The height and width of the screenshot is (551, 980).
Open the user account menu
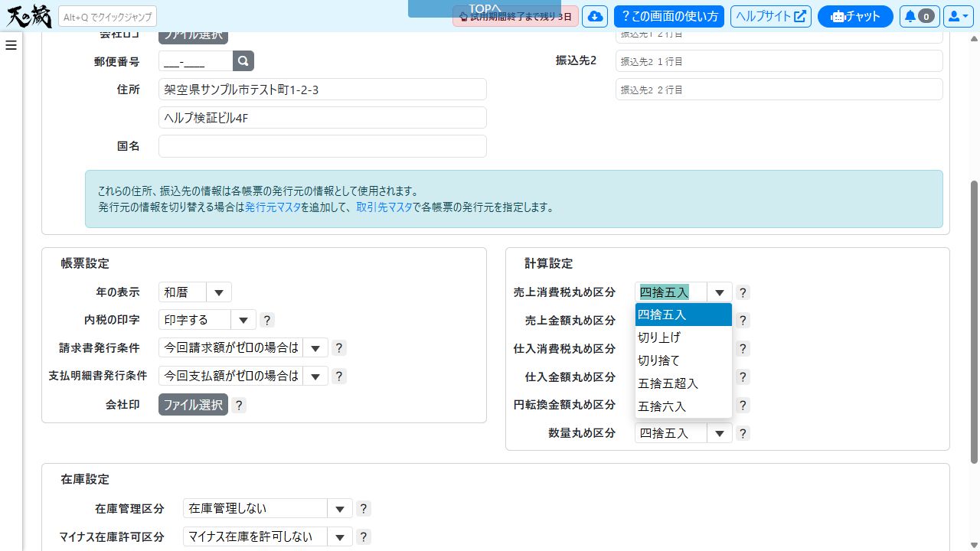click(x=958, y=16)
